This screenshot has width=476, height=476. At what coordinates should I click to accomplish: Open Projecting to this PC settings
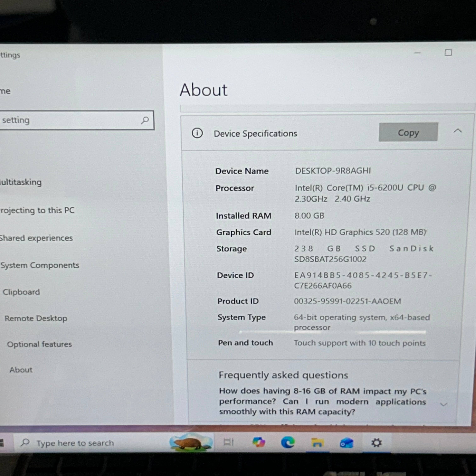tap(37, 210)
